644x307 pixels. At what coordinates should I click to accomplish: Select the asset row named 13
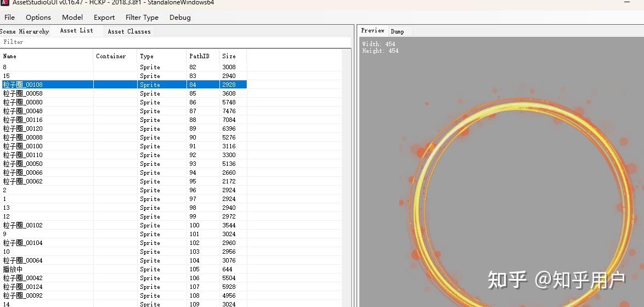coord(123,208)
